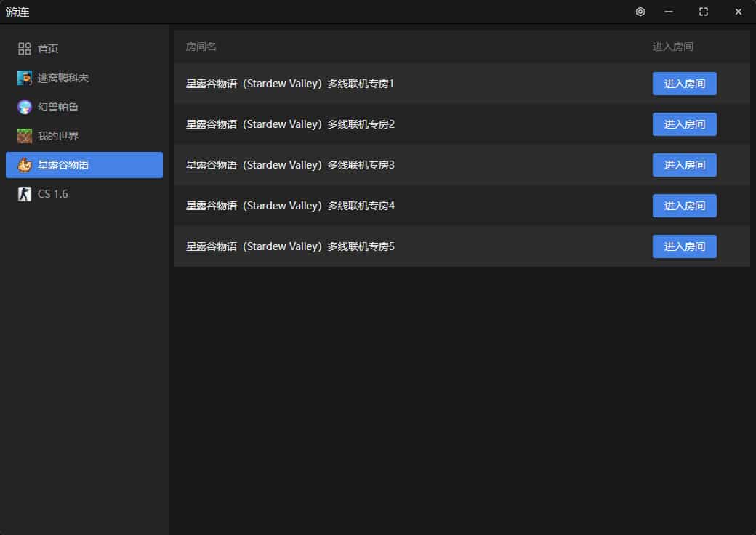Click the 房间名 column header
756x535 pixels.
201,47
